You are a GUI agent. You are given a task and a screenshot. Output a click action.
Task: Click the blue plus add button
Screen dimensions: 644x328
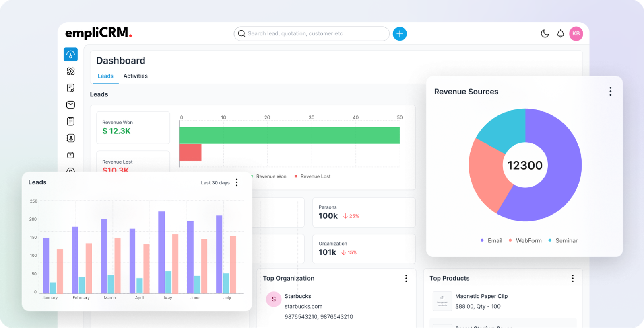400,34
